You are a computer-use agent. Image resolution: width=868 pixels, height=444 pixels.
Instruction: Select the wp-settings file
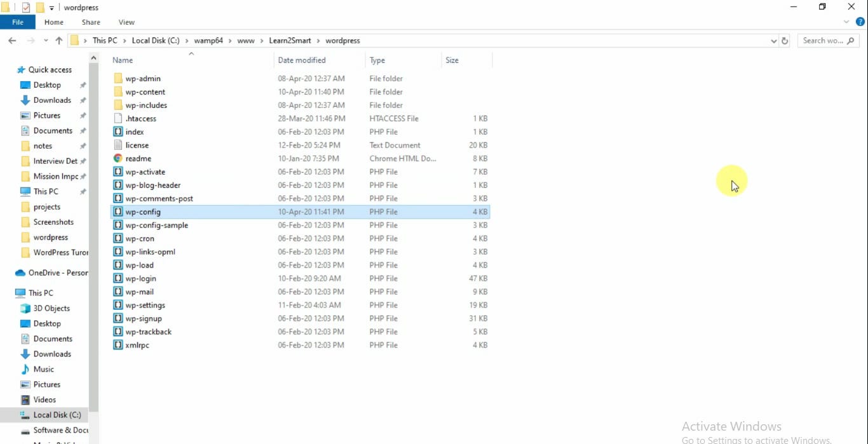pos(300,306)
